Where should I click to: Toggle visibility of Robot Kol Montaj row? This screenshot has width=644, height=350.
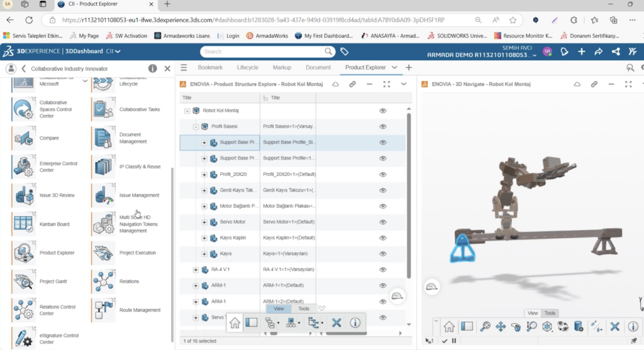pyautogui.click(x=383, y=111)
